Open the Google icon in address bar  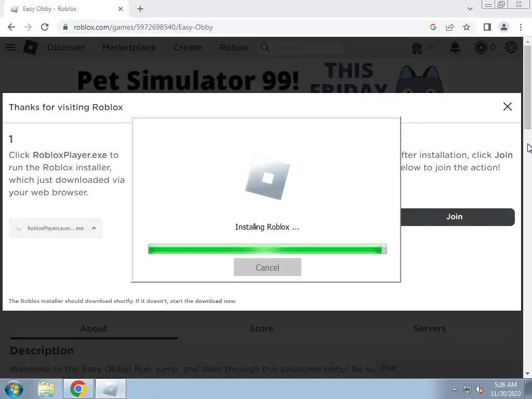pyautogui.click(x=433, y=27)
